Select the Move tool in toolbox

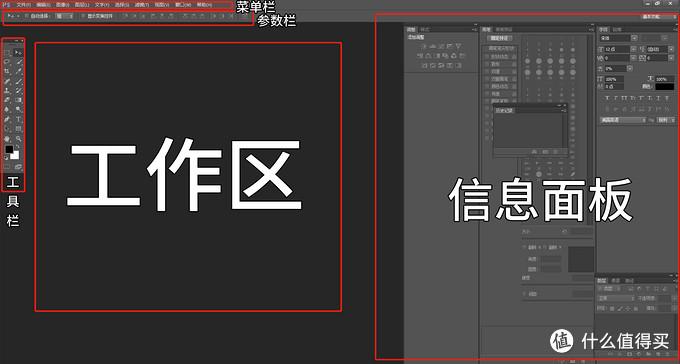[19, 52]
